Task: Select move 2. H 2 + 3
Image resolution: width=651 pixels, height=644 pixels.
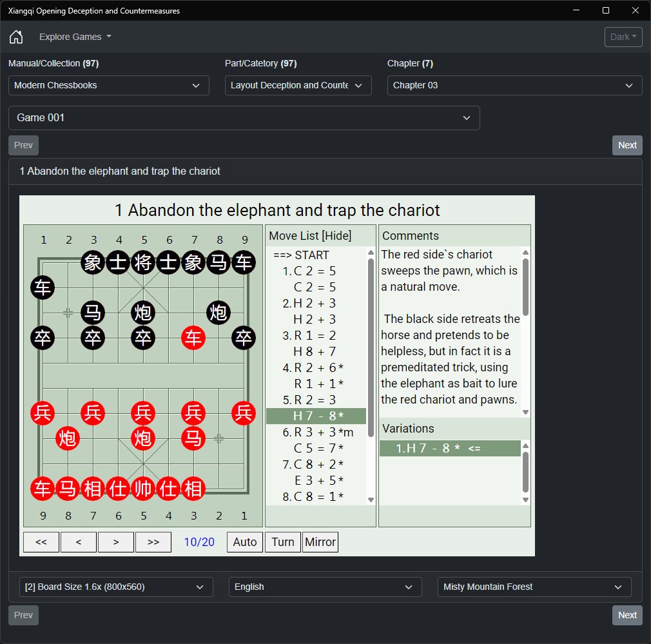Action: (x=316, y=304)
